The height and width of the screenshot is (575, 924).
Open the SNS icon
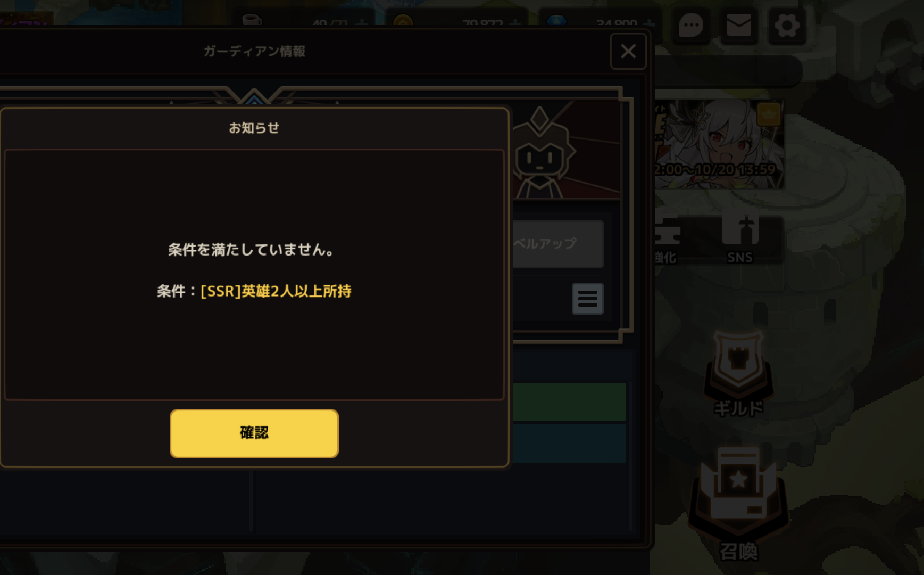[x=740, y=237]
